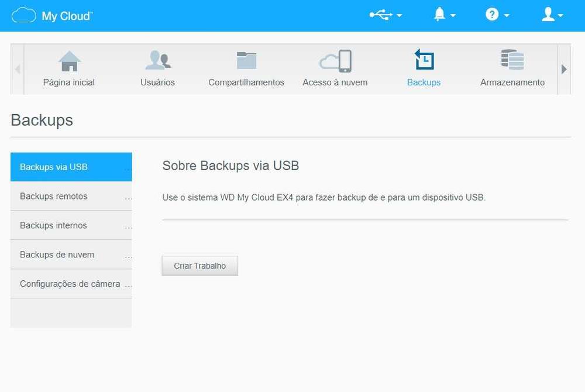Click the navigation bar right arrow
This screenshot has width=585, height=392.
point(564,70)
